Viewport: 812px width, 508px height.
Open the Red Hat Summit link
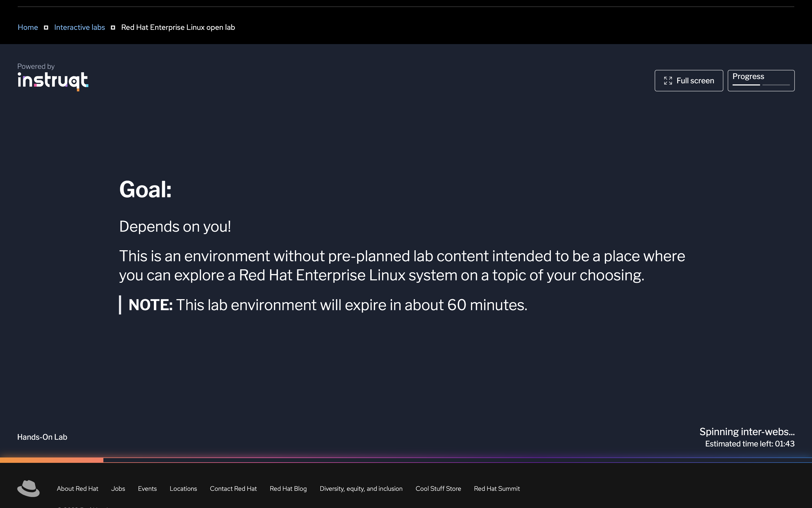point(497,489)
